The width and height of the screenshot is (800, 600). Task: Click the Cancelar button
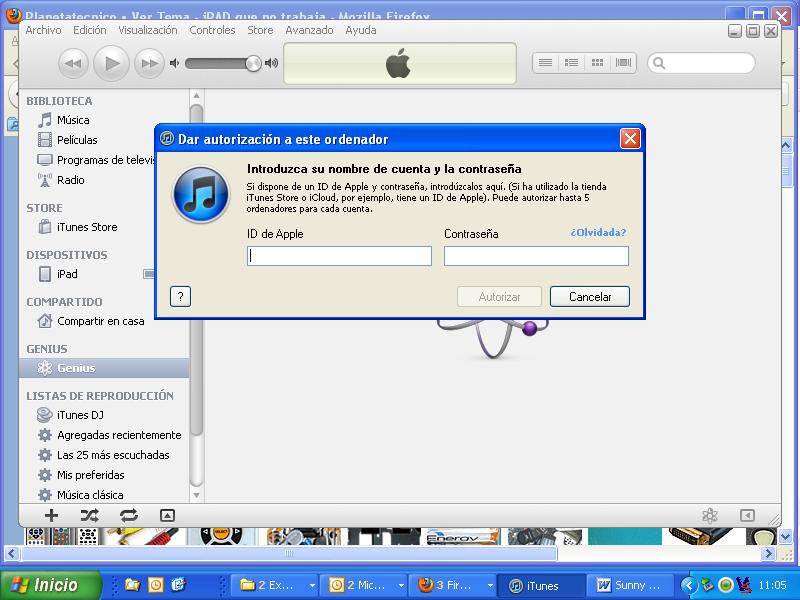coord(590,297)
